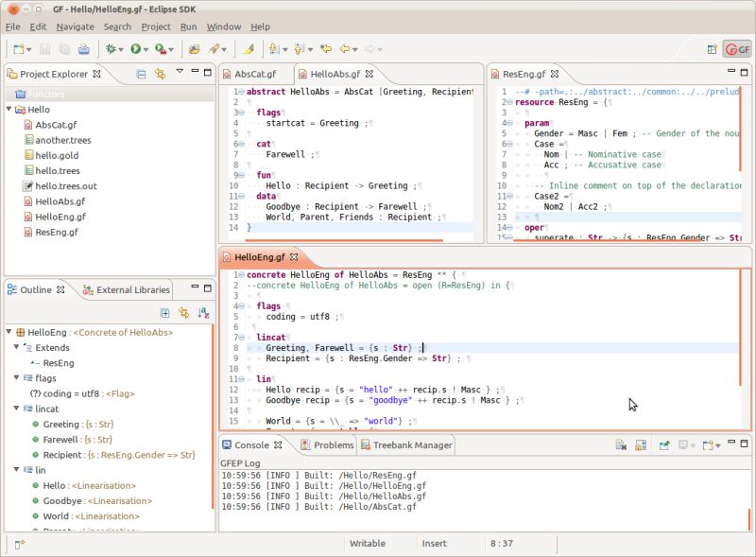Toggle Insert mode in the status bar
Viewport: 756px width, 557px height.
pyautogui.click(x=434, y=544)
